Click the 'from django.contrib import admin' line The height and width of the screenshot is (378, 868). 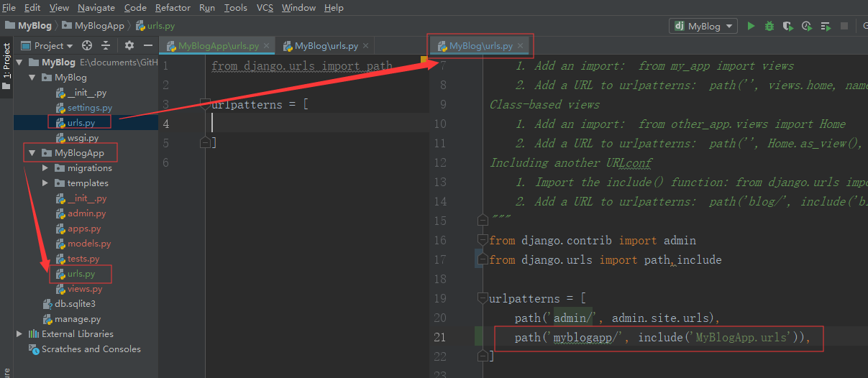[593, 240]
